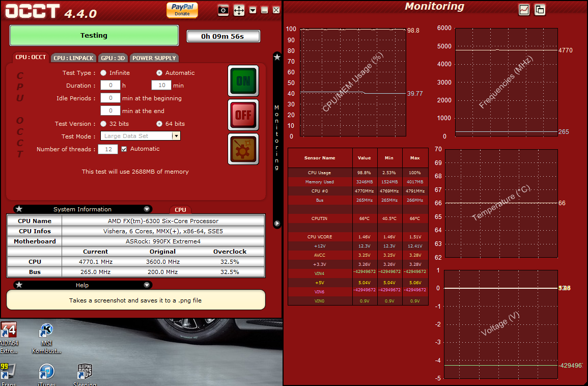This screenshot has height=386, width=588.
Task: Click the Overclock column header
Action: point(230,252)
